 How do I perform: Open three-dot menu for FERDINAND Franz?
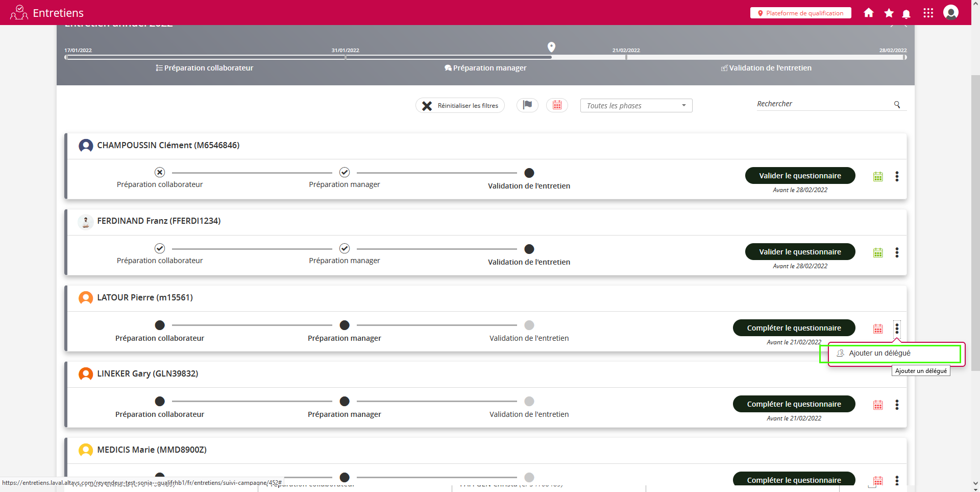897,252
